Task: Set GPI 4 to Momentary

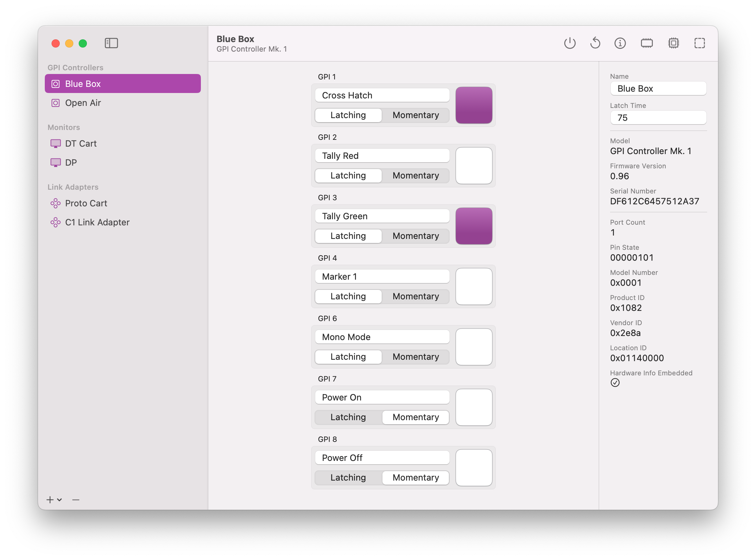Action: (415, 296)
